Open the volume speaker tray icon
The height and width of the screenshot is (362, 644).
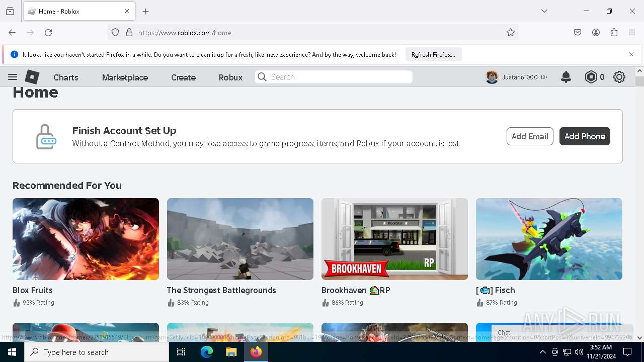coord(579,352)
